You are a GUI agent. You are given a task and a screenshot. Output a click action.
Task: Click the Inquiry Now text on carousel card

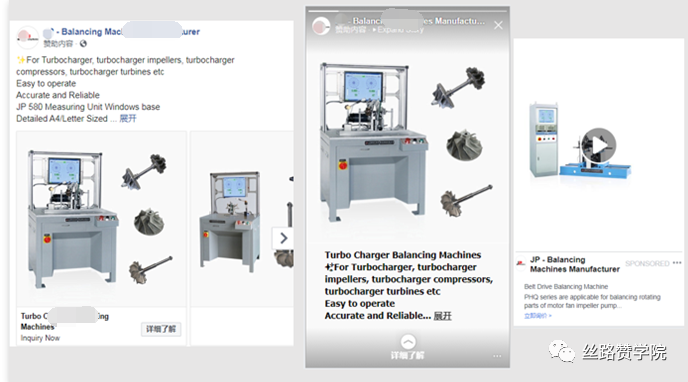pyautogui.click(x=40, y=338)
